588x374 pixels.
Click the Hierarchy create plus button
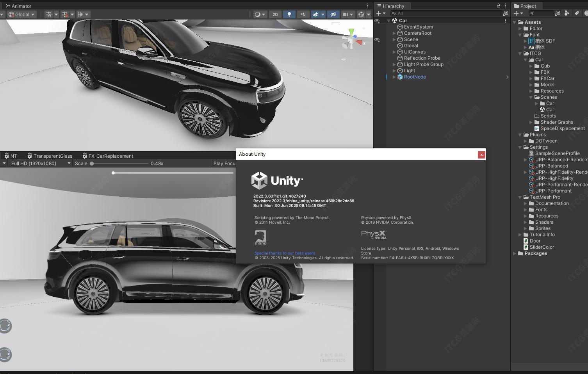pyautogui.click(x=378, y=13)
